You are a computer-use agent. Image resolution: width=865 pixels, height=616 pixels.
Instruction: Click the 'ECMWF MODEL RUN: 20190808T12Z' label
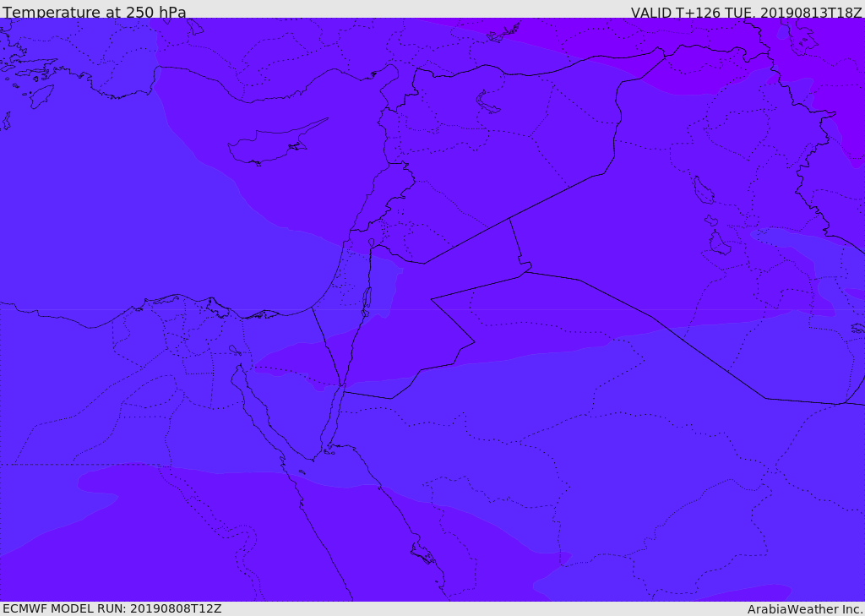pos(112,608)
